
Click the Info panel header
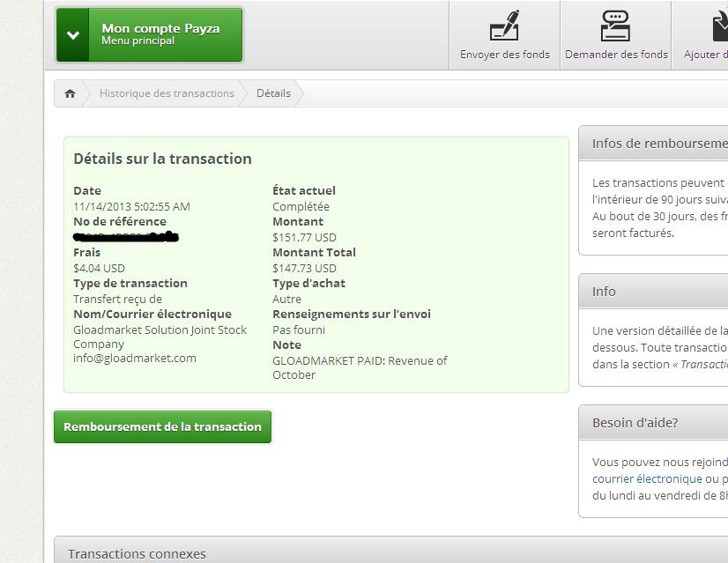click(x=653, y=292)
